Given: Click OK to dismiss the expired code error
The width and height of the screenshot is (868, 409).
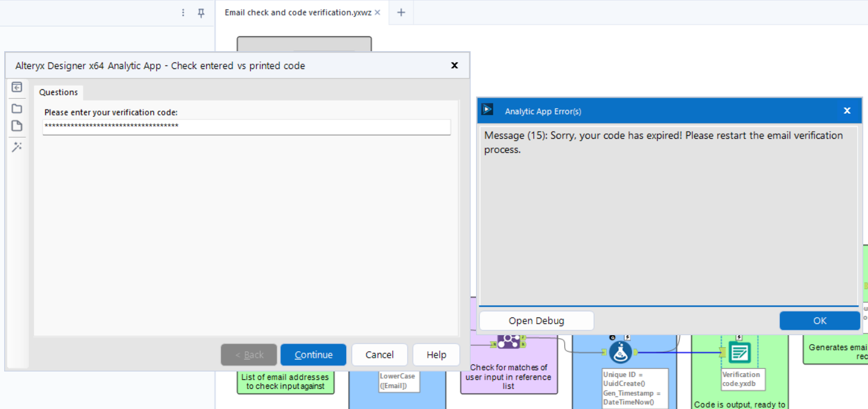Looking at the screenshot, I should coord(819,320).
